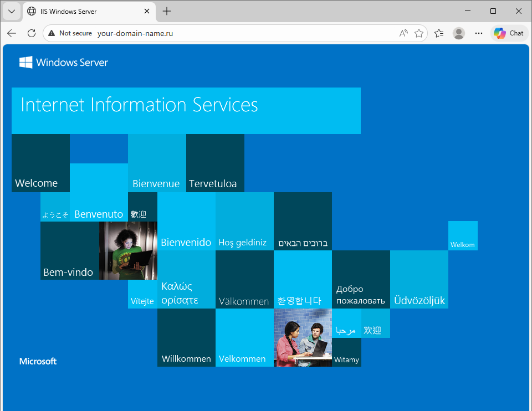Click the photo of woman holding laptop
The width and height of the screenshot is (532, 411).
pos(128,250)
